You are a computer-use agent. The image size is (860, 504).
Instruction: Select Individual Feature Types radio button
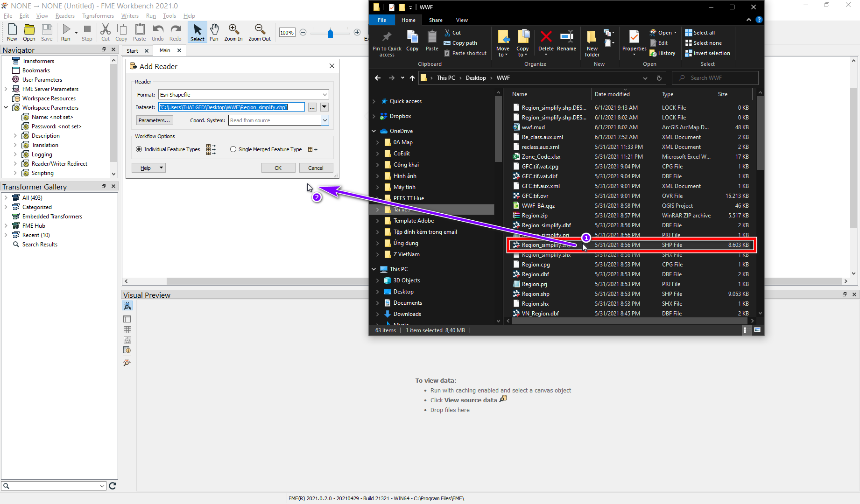point(139,149)
